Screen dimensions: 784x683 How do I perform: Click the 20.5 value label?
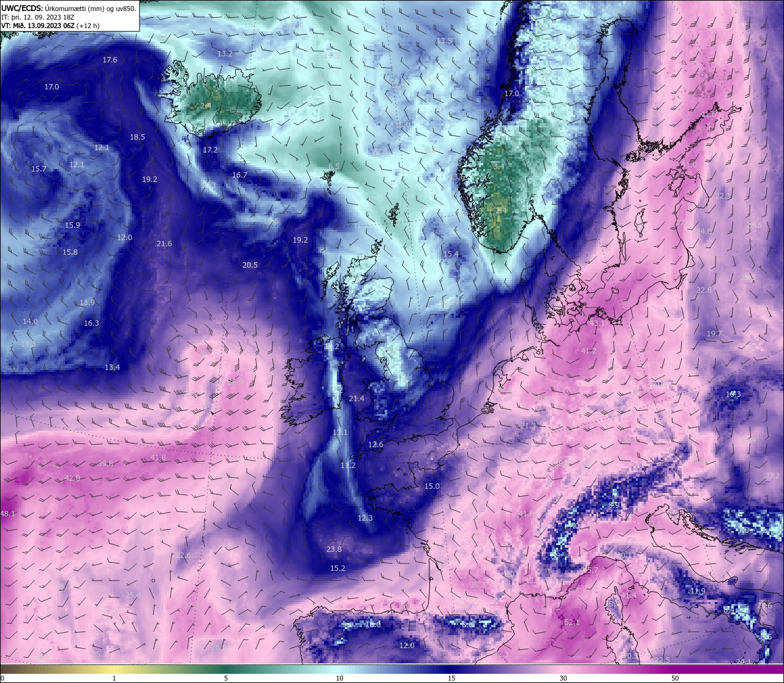pyautogui.click(x=250, y=265)
